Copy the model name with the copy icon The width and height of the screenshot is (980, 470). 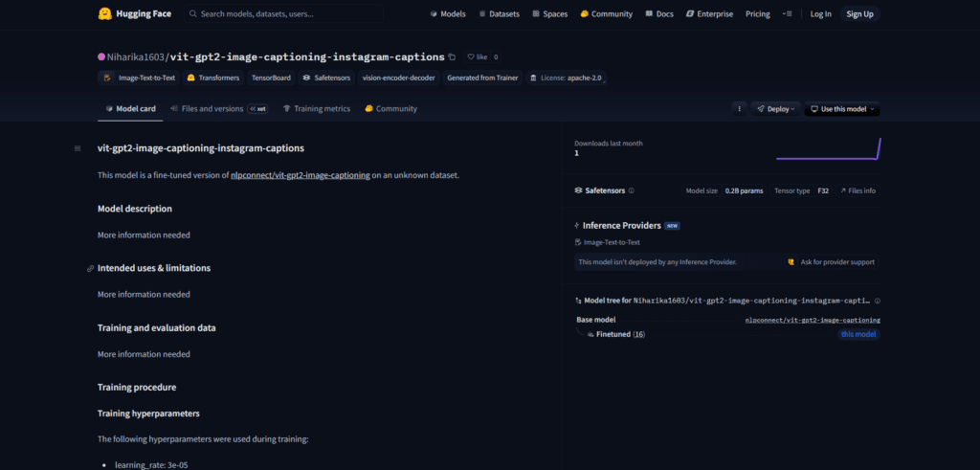tap(452, 56)
